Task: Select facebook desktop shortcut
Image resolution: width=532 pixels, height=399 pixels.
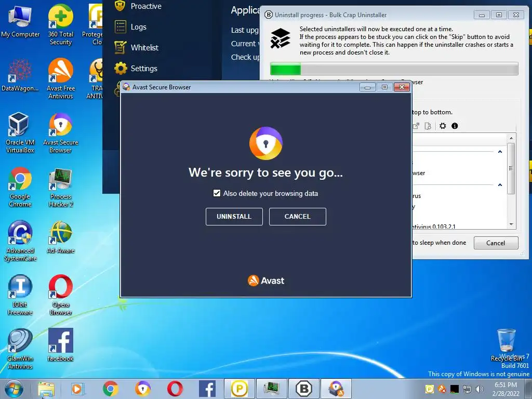Action: (x=60, y=345)
